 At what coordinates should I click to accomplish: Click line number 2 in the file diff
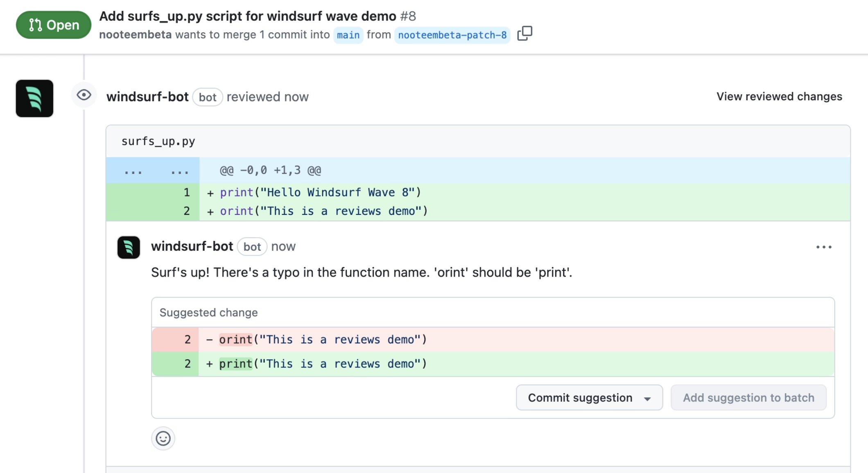click(x=187, y=211)
